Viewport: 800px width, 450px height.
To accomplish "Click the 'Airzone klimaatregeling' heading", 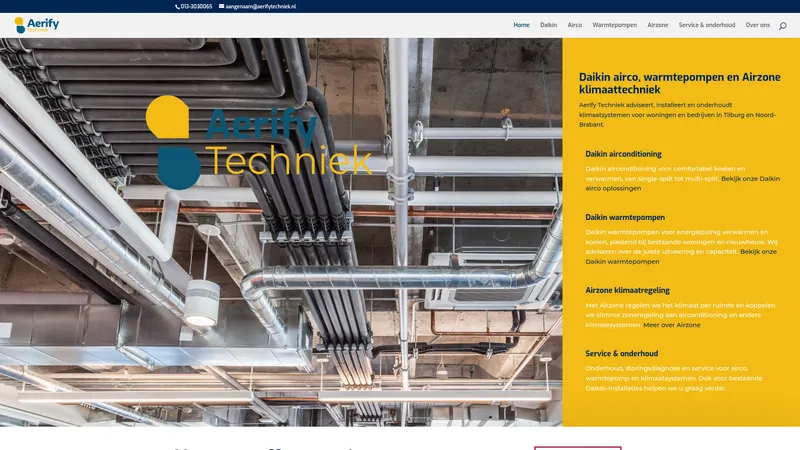I will pos(627,290).
